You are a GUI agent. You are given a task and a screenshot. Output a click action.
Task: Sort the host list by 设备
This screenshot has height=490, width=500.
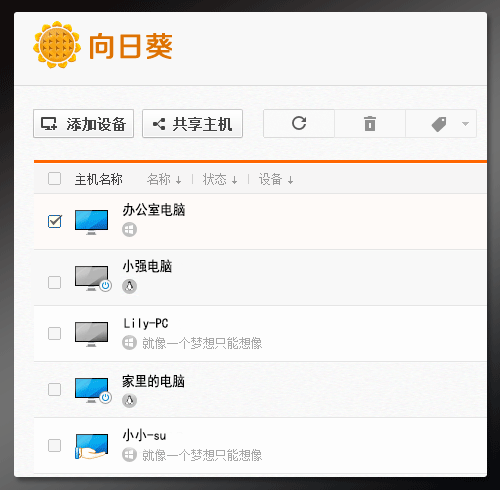click(276, 179)
